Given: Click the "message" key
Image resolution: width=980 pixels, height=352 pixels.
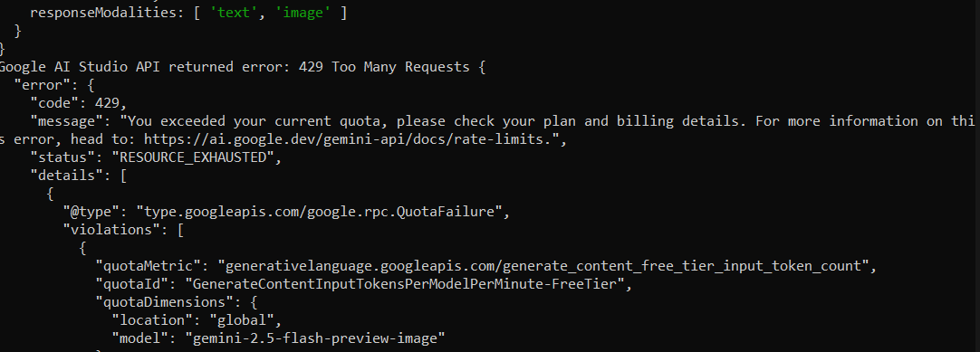Looking at the screenshot, I should coord(70,121).
